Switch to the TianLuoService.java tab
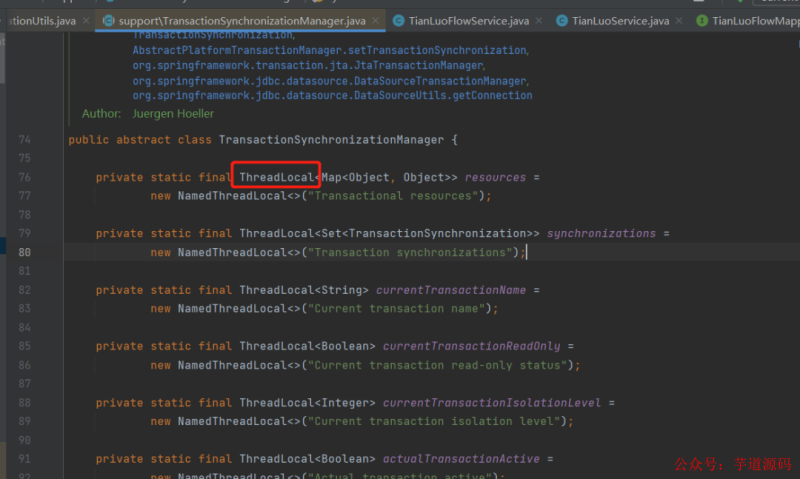 (620, 21)
